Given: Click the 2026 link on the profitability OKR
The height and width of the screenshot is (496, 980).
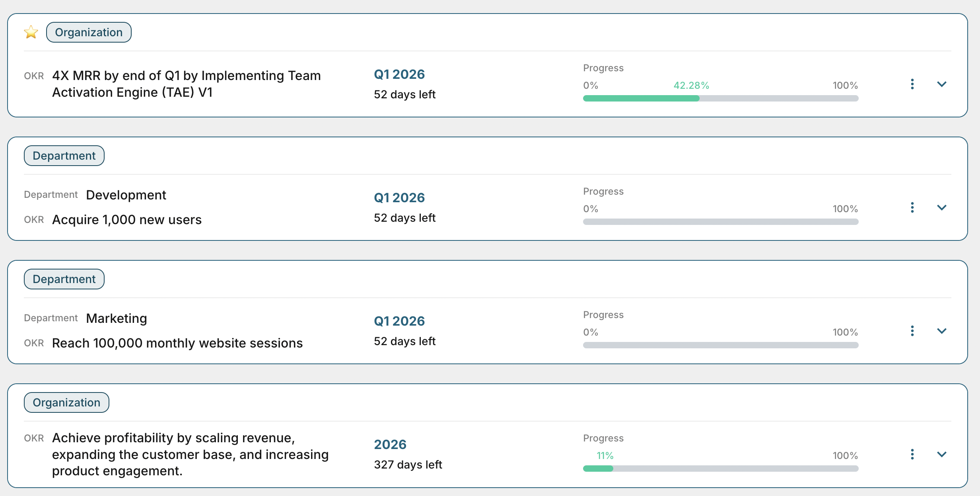Looking at the screenshot, I should tap(390, 444).
